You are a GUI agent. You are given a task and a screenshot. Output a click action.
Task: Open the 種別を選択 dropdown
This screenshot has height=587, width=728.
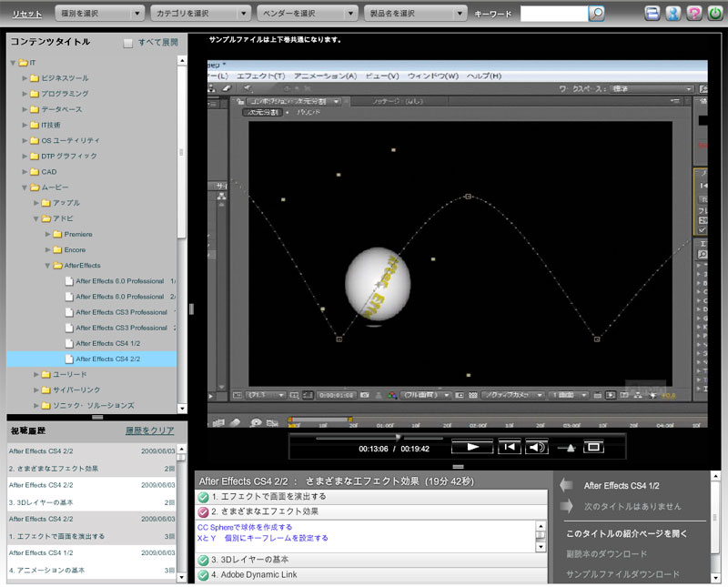(x=98, y=14)
